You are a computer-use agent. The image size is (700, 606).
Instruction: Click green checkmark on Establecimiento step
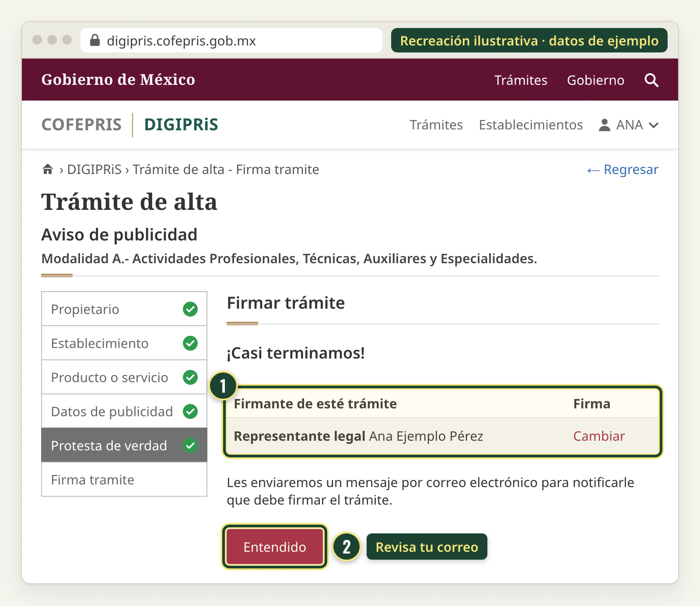tap(190, 343)
